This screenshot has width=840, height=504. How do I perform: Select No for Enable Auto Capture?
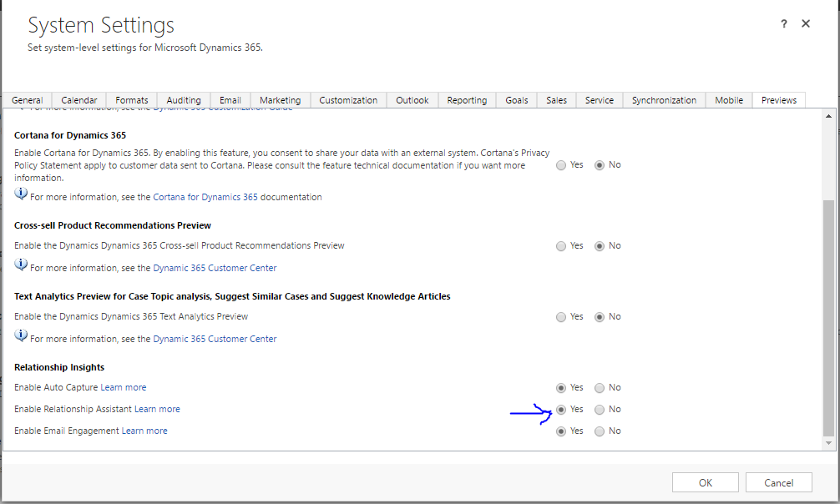[x=600, y=388]
